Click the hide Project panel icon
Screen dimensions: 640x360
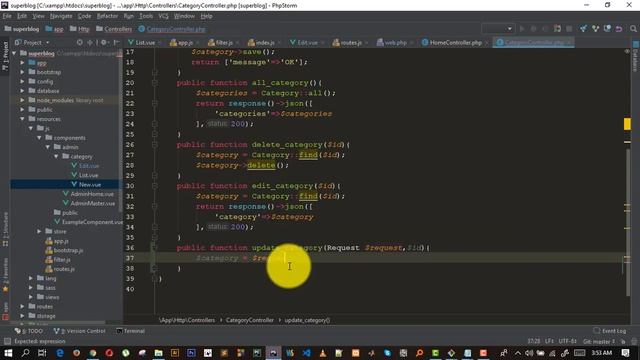click(x=116, y=42)
